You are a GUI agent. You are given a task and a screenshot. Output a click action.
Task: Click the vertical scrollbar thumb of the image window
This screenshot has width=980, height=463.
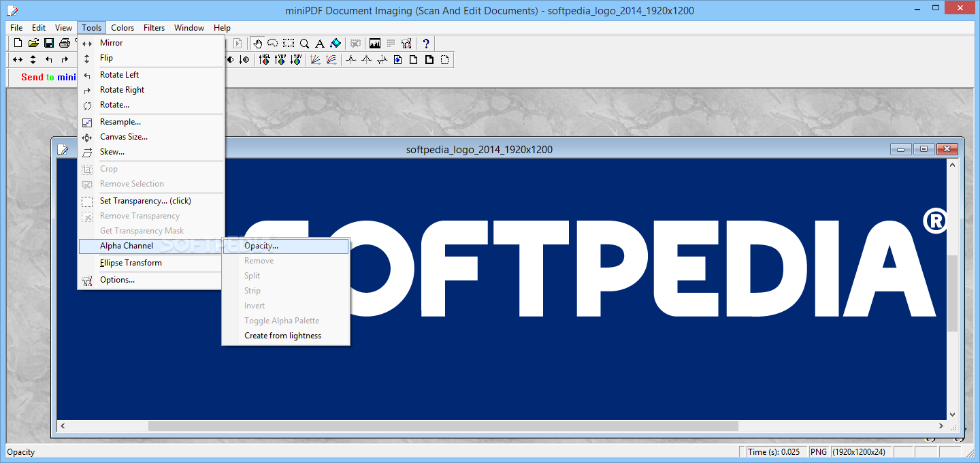[953, 293]
